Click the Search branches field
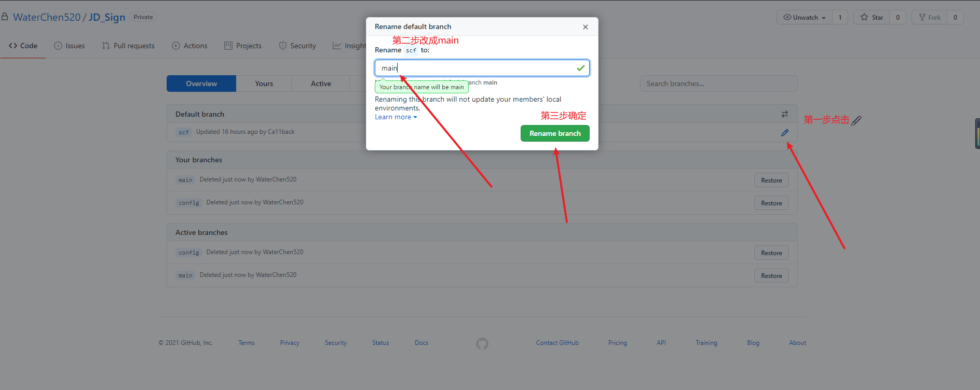Viewport: 980px width, 390px height. tap(718, 83)
